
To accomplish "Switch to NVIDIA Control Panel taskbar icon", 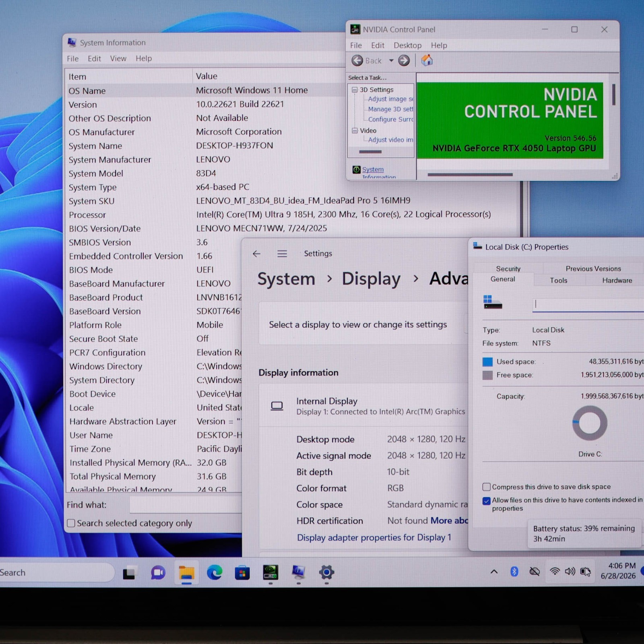I will click(270, 572).
